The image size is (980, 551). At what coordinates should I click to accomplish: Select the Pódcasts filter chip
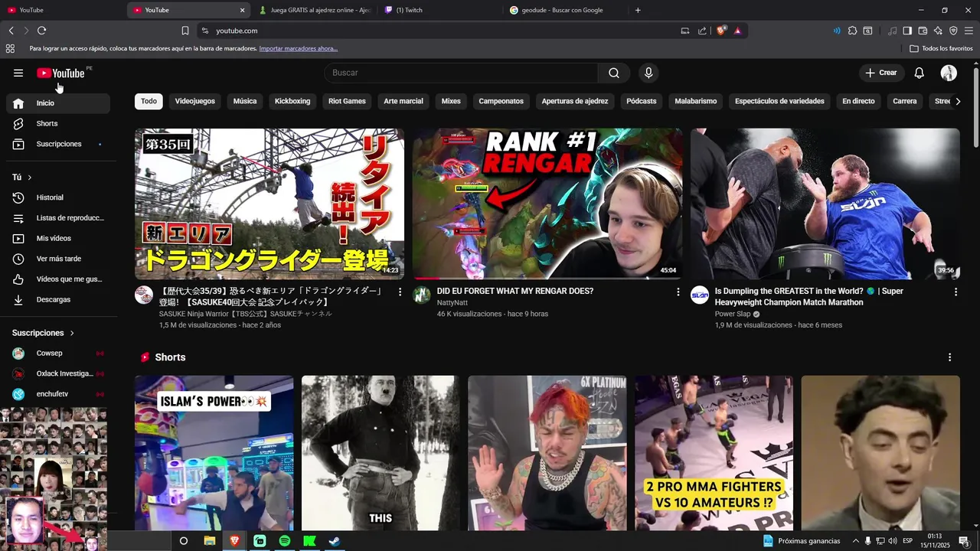click(x=642, y=101)
